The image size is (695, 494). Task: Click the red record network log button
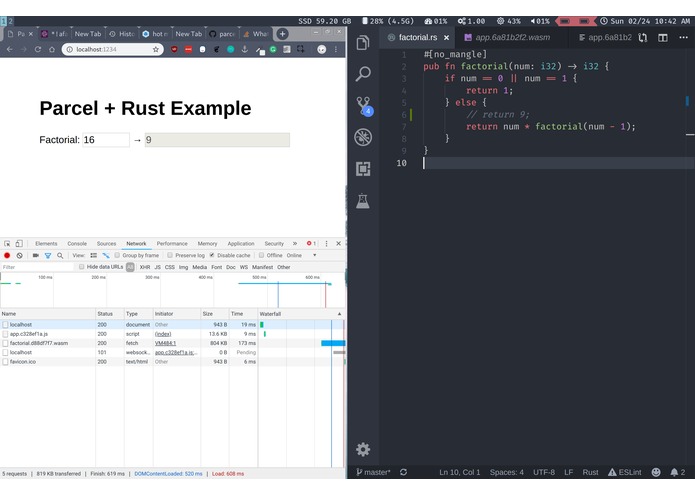7,255
